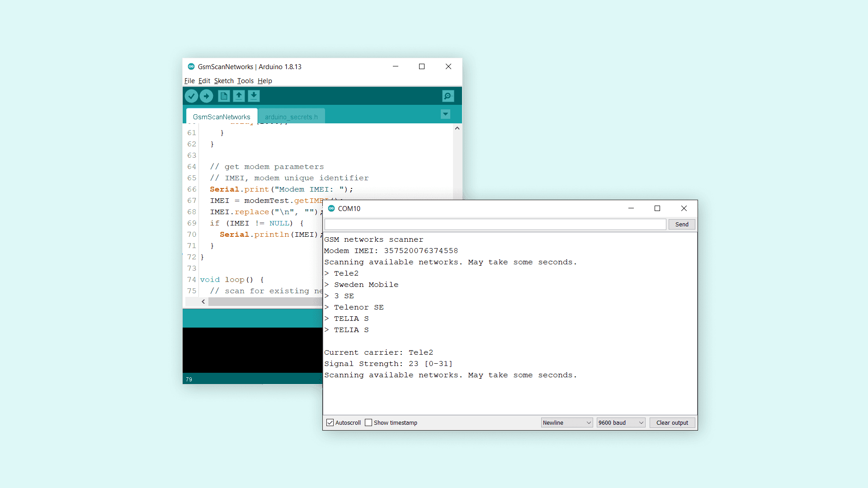This screenshot has width=868, height=488.
Task: Switch to arduino_secrets.h tab
Action: (291, 117)
